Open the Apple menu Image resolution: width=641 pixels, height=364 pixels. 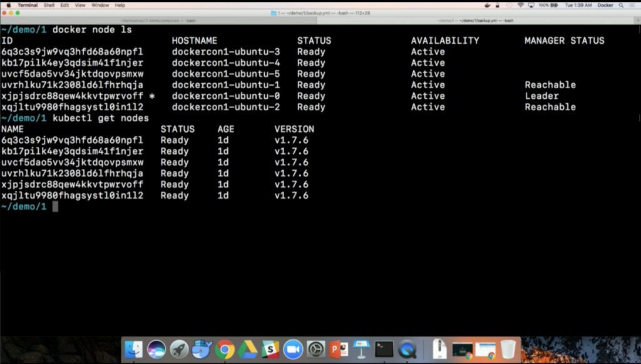coord(8,5)
